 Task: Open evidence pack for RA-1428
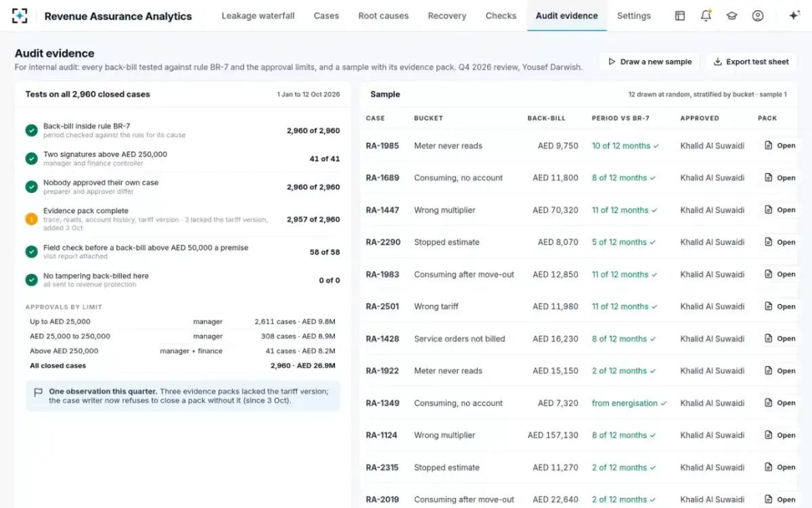[780, 339]
